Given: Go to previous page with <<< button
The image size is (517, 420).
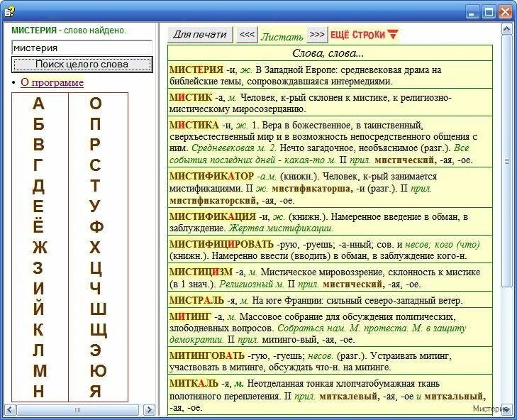Looking at the screenshot, I should pyautogui.click(x=247, y=34).
